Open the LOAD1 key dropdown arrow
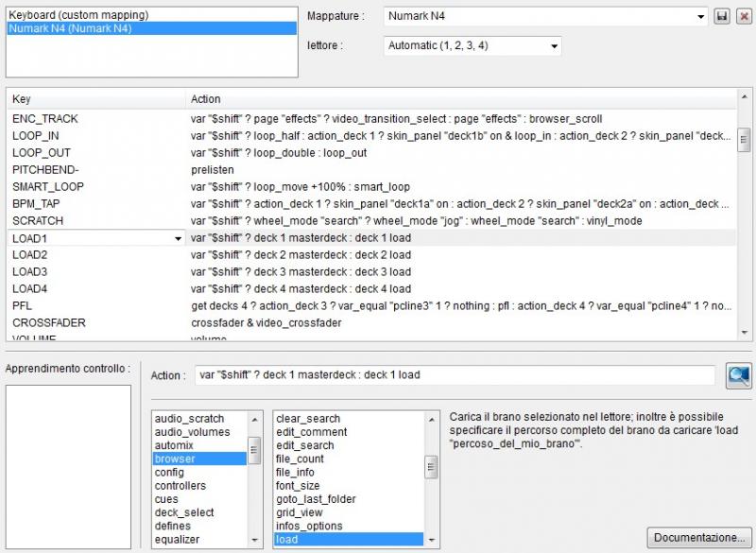Image resolution: width=756 pixels, height=553 pixels. [x=178, y=239]
